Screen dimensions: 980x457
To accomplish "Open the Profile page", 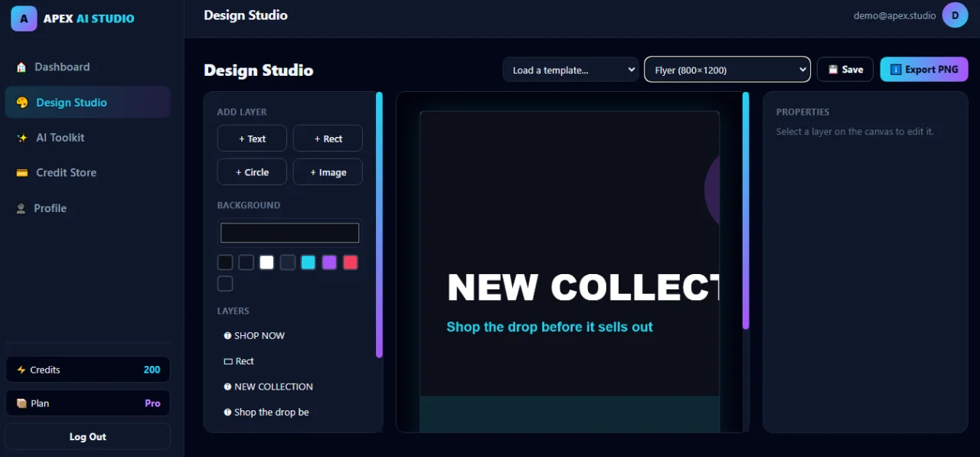I will coord(88,208).
